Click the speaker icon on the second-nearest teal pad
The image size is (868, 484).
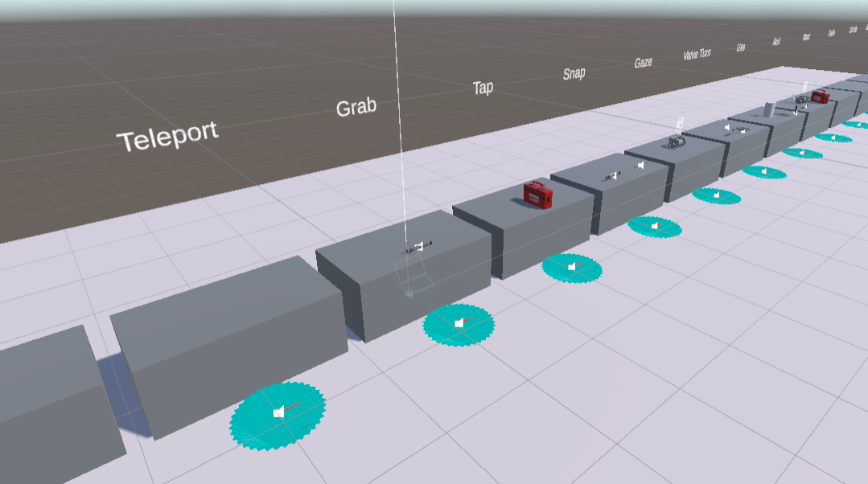(x=459, y=323)
